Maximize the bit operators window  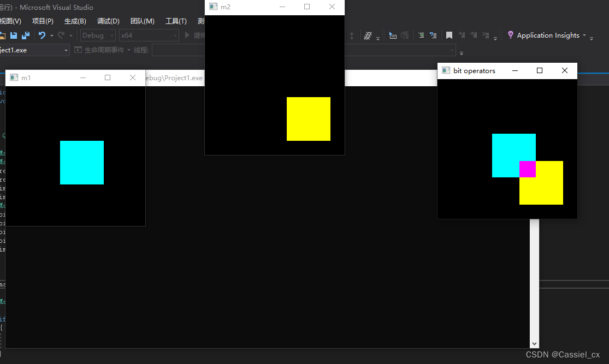click(540, 70)
